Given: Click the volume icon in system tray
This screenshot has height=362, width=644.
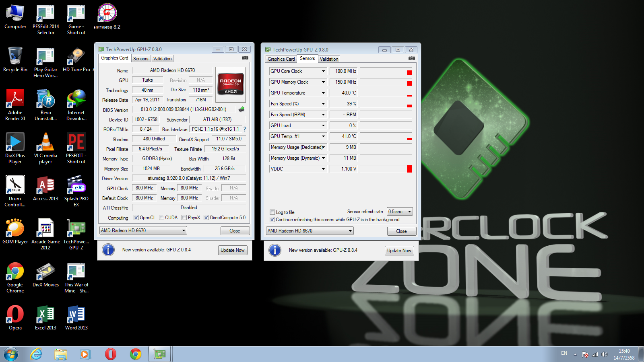Looking at the screenshot, I should tap(604, 354).
